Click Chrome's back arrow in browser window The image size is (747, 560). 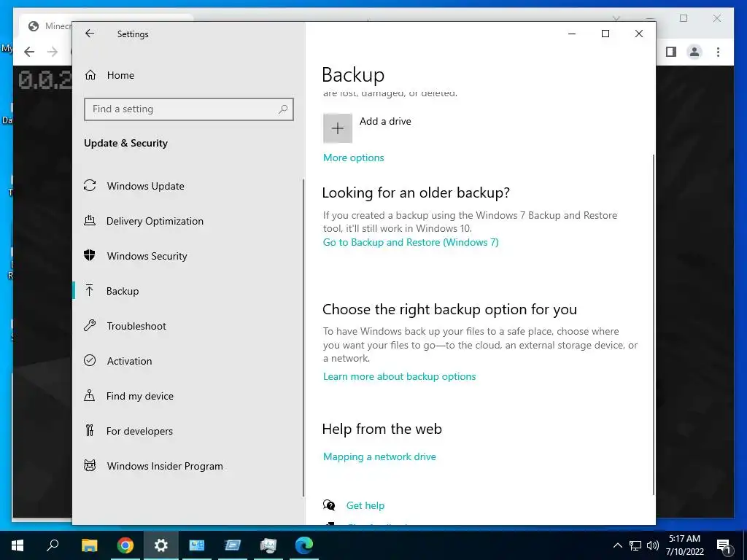coord(29,52)
